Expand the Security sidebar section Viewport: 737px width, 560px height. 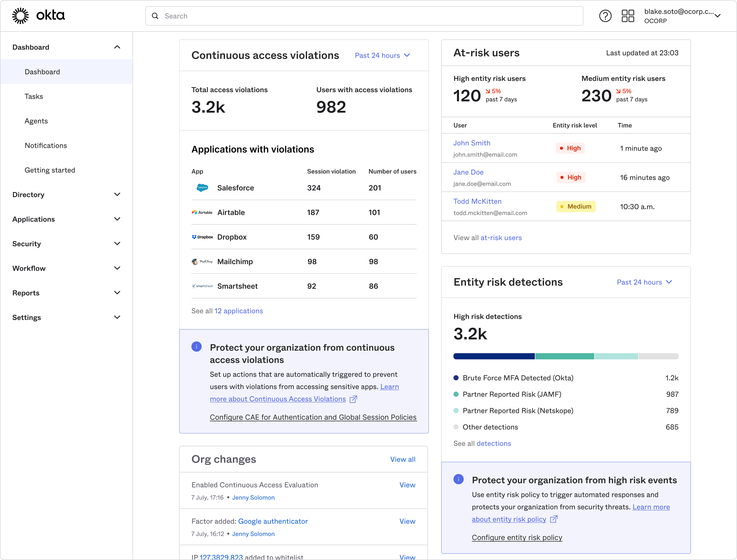pyautogui.click(x=117, y=244)
